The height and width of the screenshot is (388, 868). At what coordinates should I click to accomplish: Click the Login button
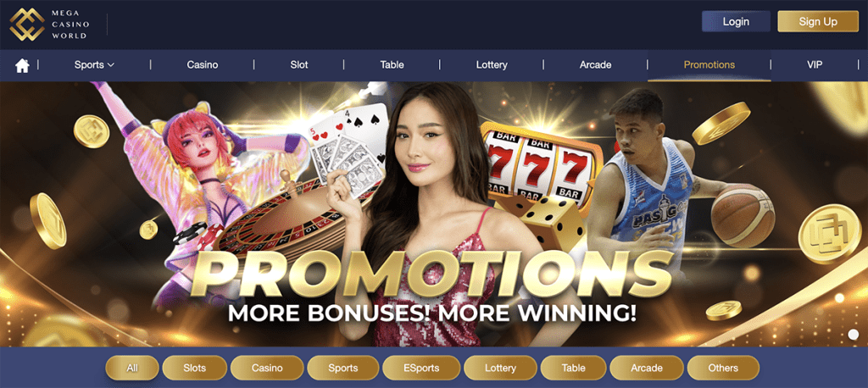tap(736, 21)
